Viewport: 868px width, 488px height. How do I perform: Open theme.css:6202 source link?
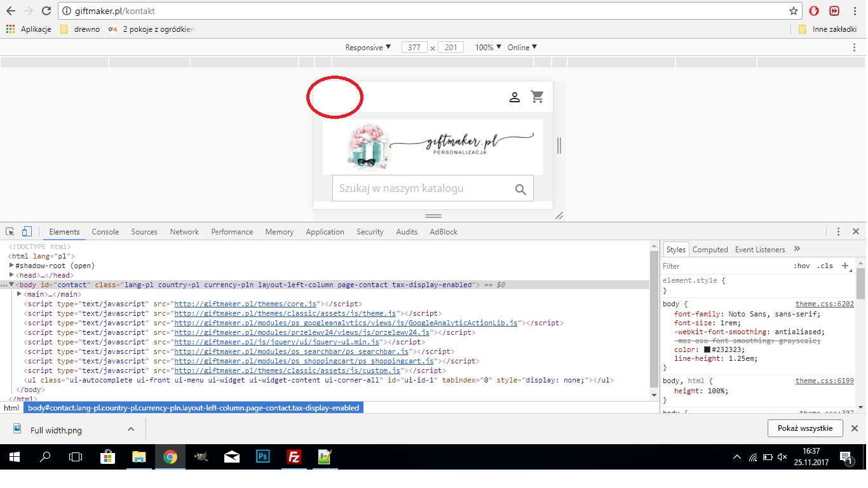click(825, 304)
